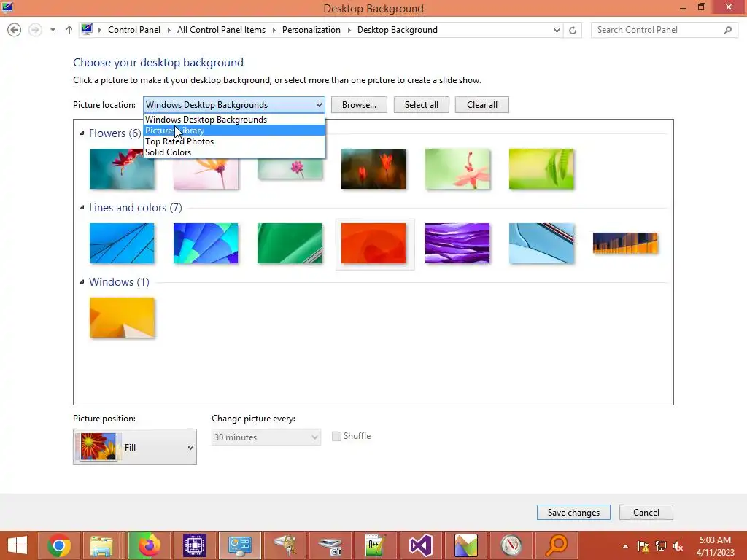The image size is (747, 560).
Task: Click the Cancel button
Action: click(x=646, y=513)
